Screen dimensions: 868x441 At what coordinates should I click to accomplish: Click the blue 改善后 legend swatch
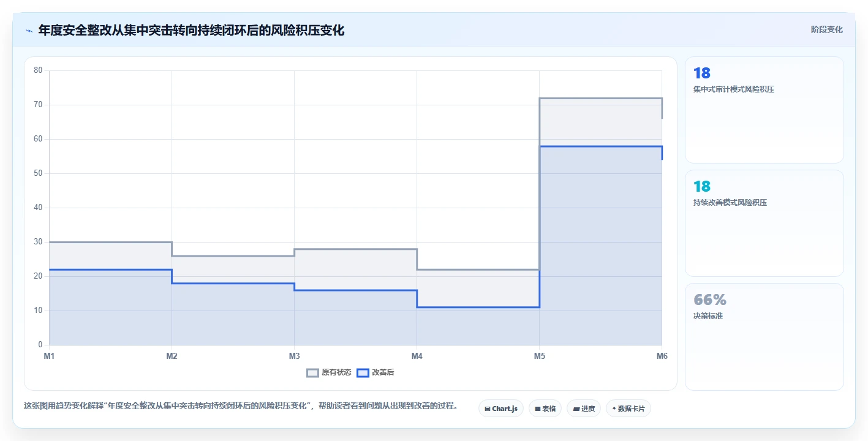[363, 372]
